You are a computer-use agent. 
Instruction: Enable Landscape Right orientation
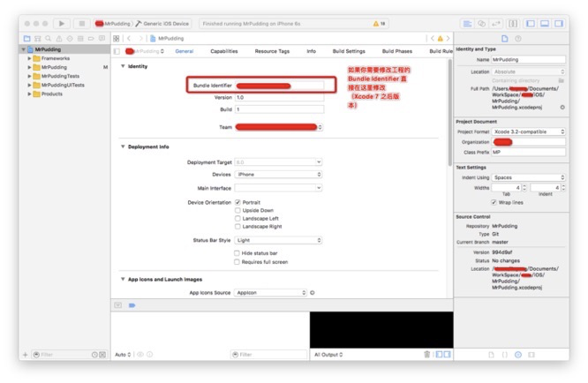click(x=237, y=226)
